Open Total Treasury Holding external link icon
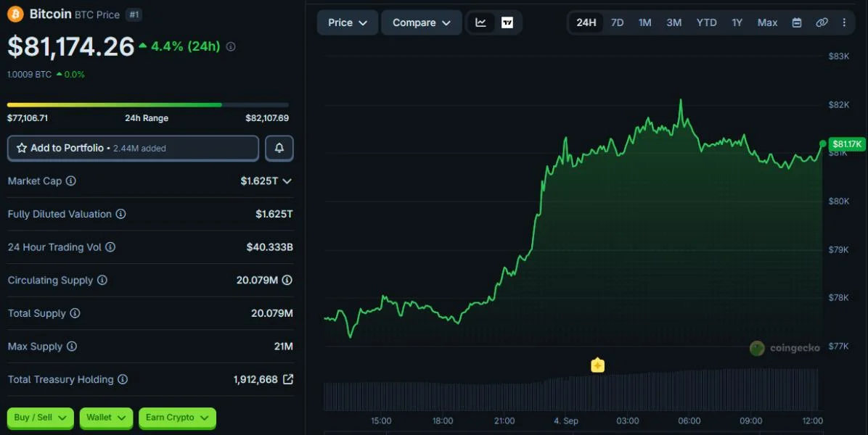Viewport: 868px width, 435px height. tap(288, 379)
